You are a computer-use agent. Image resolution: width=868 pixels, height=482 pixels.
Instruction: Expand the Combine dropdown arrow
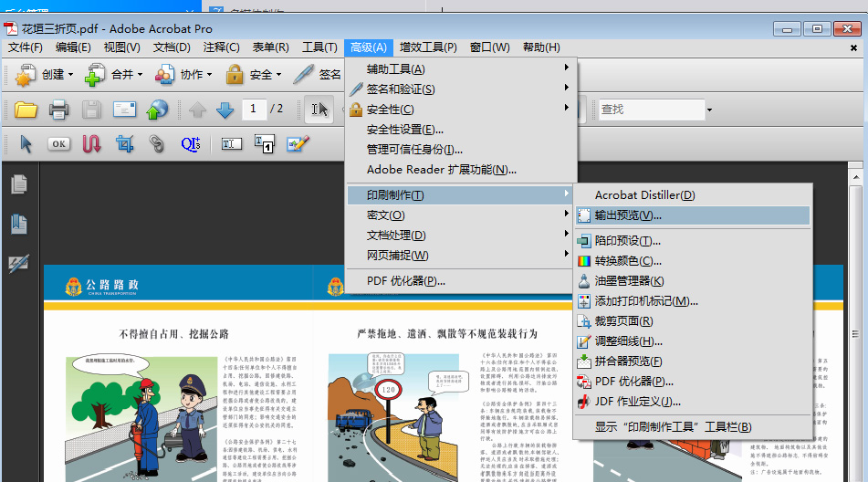pos(140,75)
